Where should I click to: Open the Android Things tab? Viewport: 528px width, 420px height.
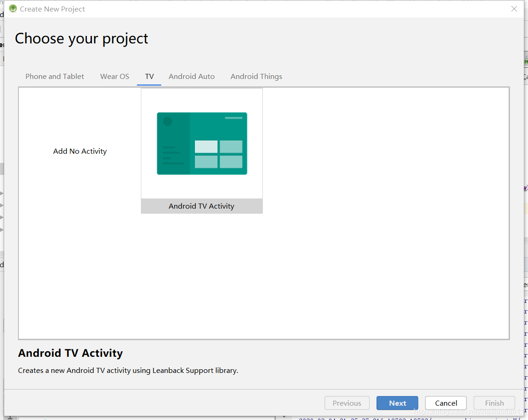256,77
